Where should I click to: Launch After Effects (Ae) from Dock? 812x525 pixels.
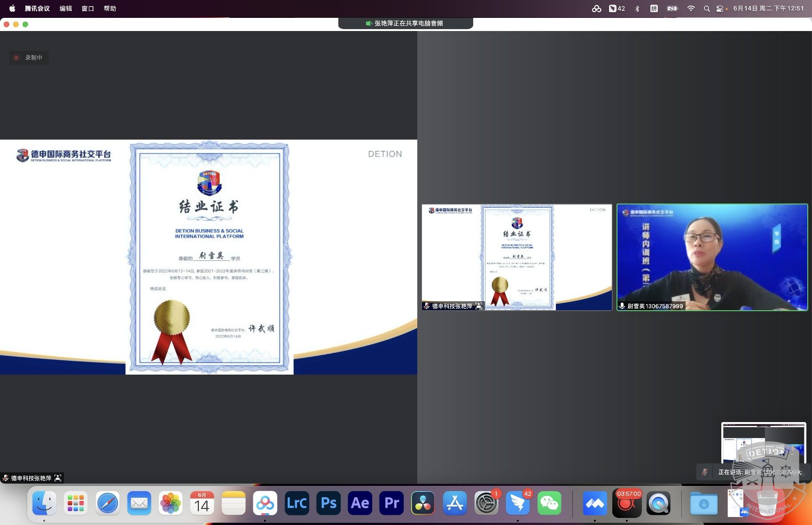point(360,503)
